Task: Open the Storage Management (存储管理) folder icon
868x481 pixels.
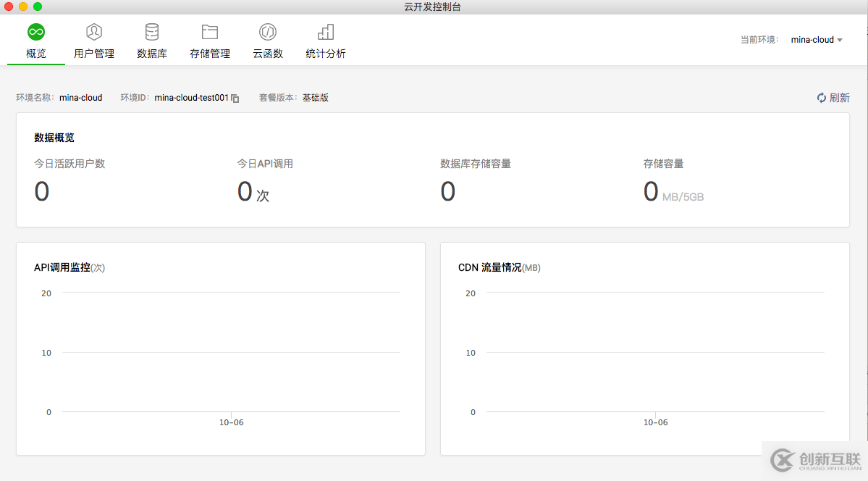Action: (x=210, y=32)
